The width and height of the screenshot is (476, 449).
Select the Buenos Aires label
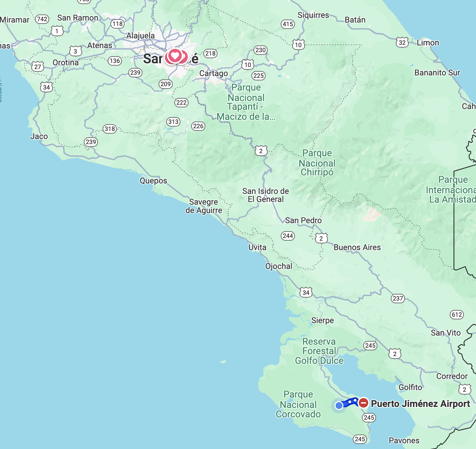[x=357, y=247]
